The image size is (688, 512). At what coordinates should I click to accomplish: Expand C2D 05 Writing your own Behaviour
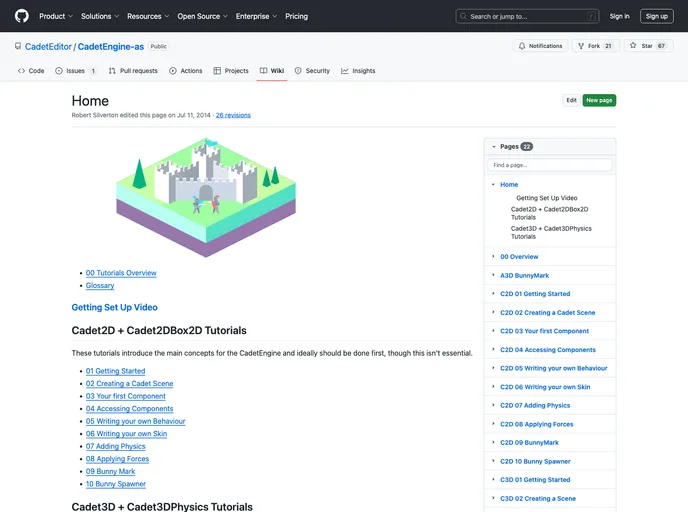tap(493, 368)
